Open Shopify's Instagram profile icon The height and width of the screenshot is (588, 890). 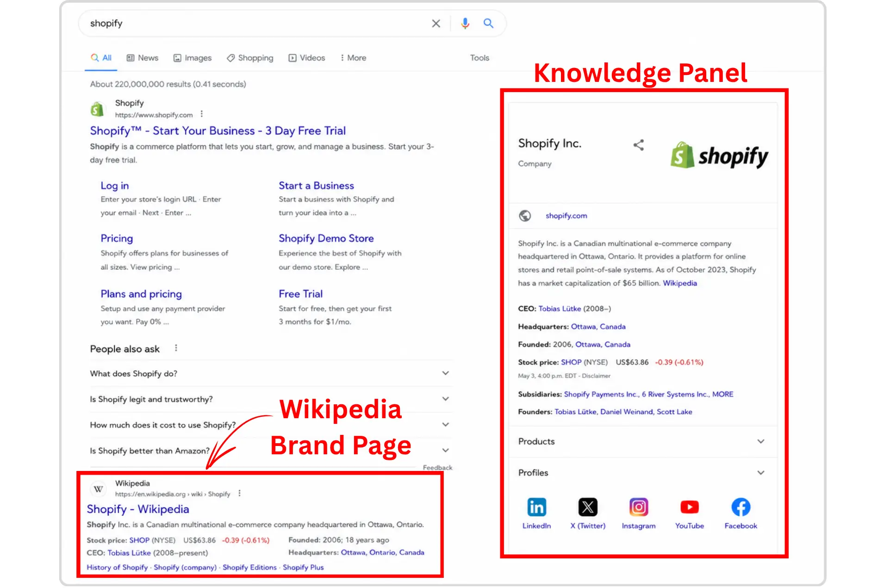click(639, 508)
